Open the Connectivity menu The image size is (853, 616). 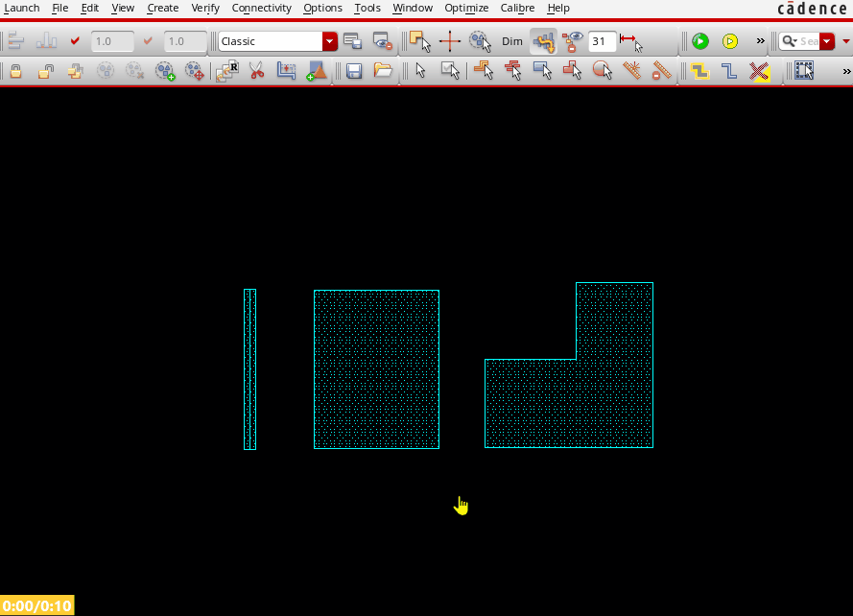(261, 8)
